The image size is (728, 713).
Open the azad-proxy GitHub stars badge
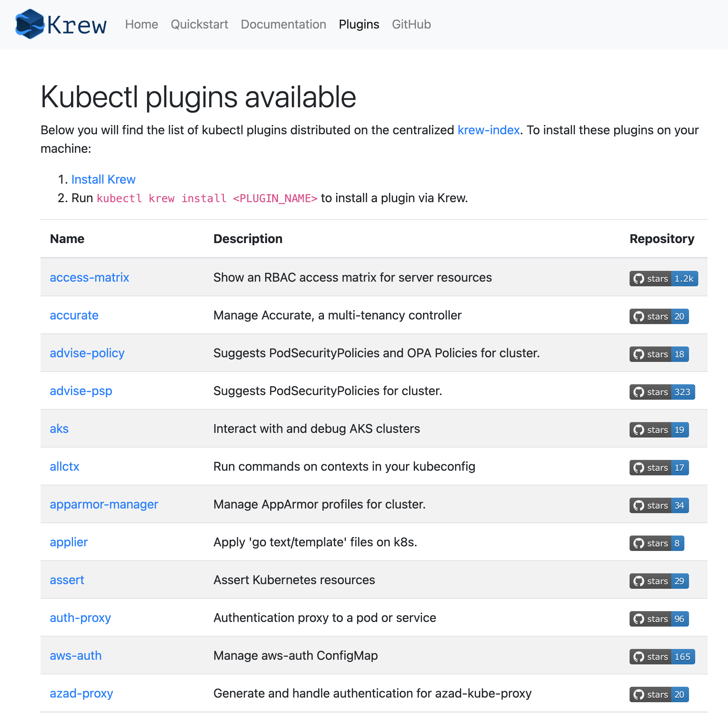[x=659, y=694]
